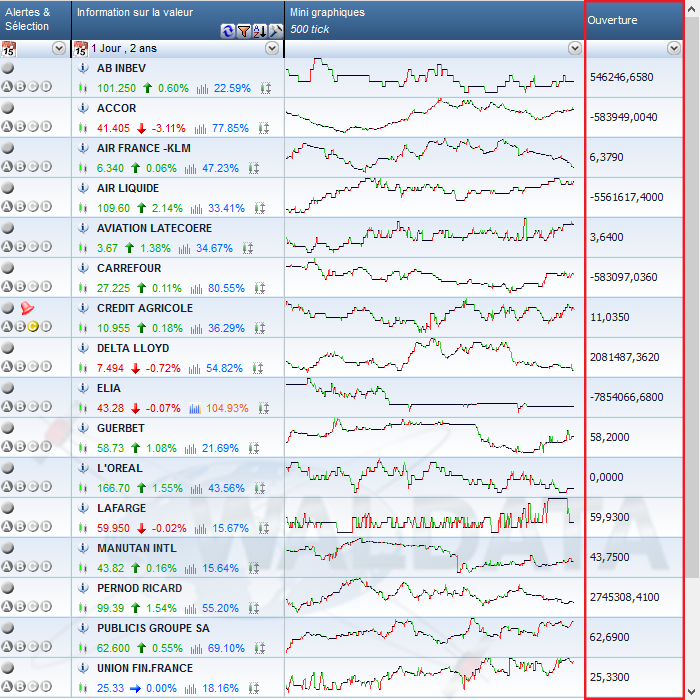Image resolution: width=700 pixels, height=700 pixels.
Task: Open info icon for AIR FRANCE -KLM
Action: pyautogui.click(x=83, y=148)
